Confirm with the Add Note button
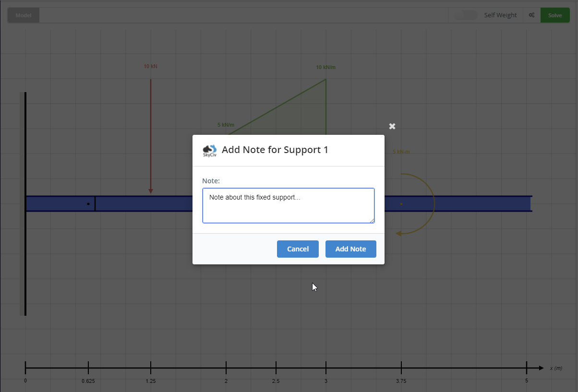Image resolution: width=578 pixels, height=392 pixels. tap(350, 249)
